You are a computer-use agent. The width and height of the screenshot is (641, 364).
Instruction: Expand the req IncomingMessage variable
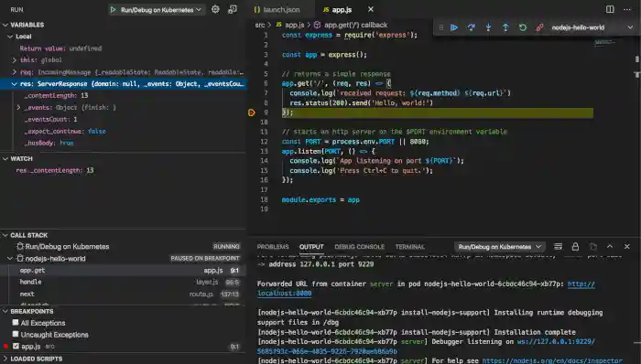point(15,72)
